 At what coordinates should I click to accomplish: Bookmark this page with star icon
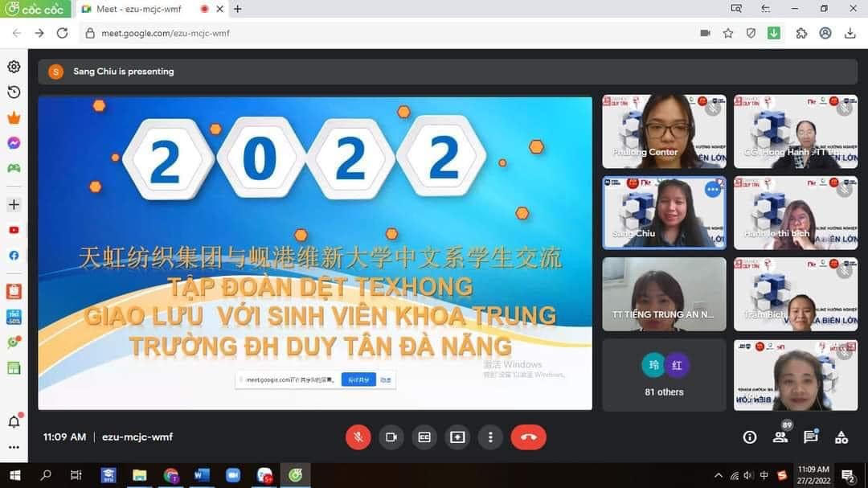pyautogui.click(x=728, y=33)
